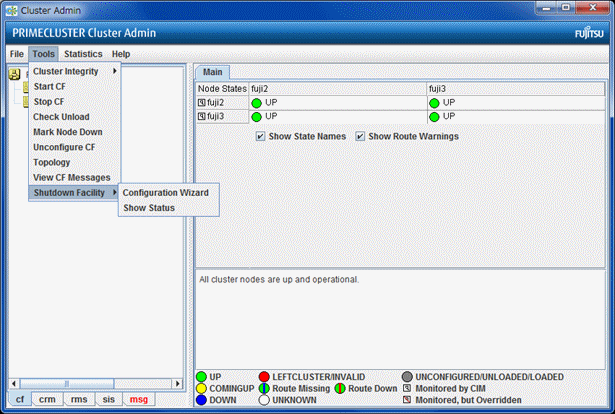Select Start CF from Tools menu
This screenshot has width=615, height=414.
[x=75, y=87]
